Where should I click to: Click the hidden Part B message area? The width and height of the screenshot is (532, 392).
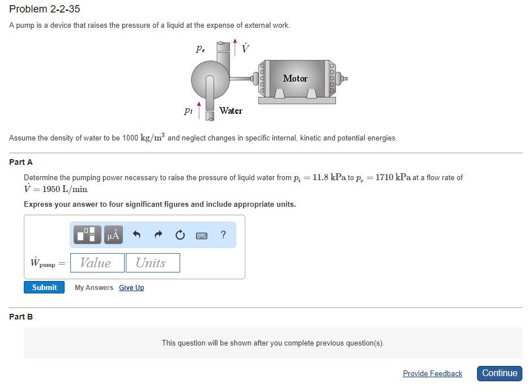click(x=272, y=343)
